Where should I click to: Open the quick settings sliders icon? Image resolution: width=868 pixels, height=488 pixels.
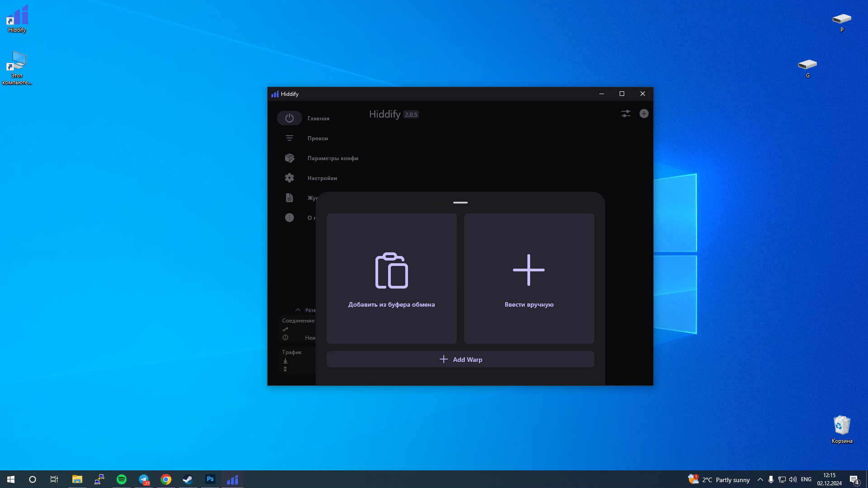pos(626,114)
